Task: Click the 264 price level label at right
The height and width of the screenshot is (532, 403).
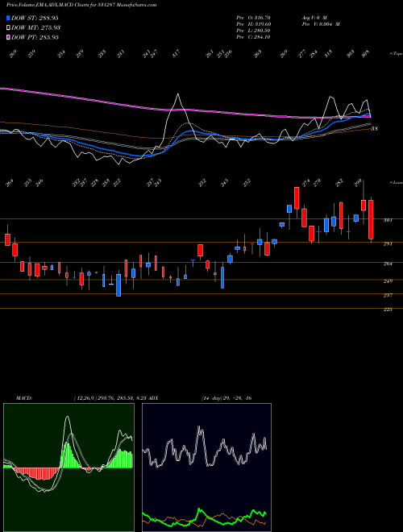Action: [x=388, y=264]
